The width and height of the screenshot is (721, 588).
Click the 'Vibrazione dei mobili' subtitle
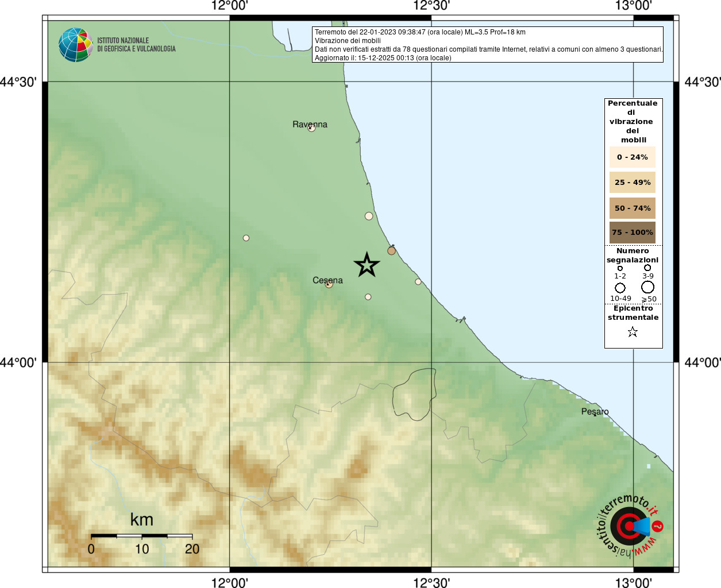348,41
